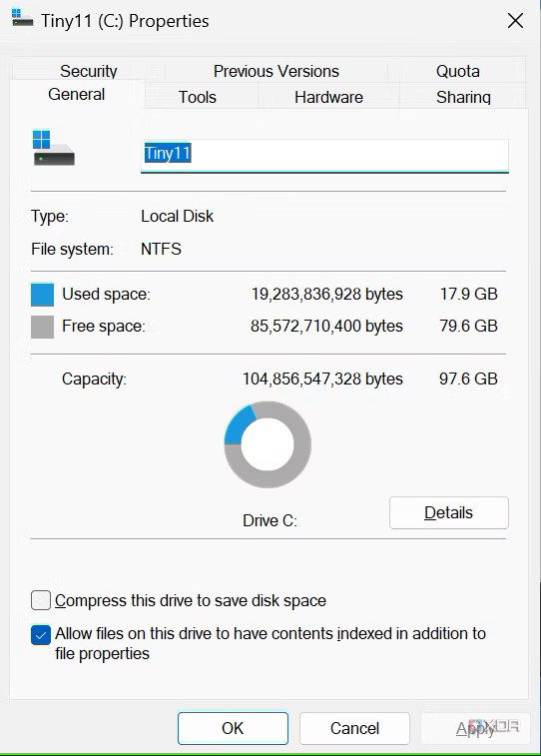Switch to the Security tab
Screen dimensions: 541x756
pyautogui.click(x=89, y=71)
